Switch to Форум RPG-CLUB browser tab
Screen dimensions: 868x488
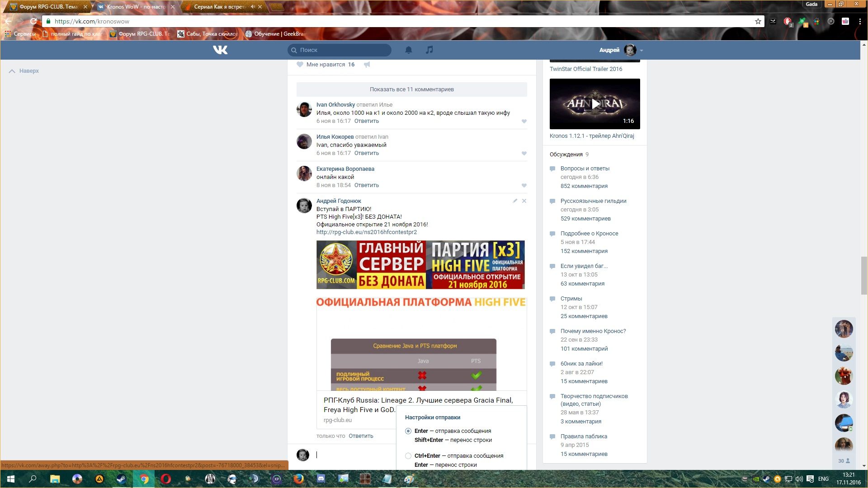(x=47, y=7)
